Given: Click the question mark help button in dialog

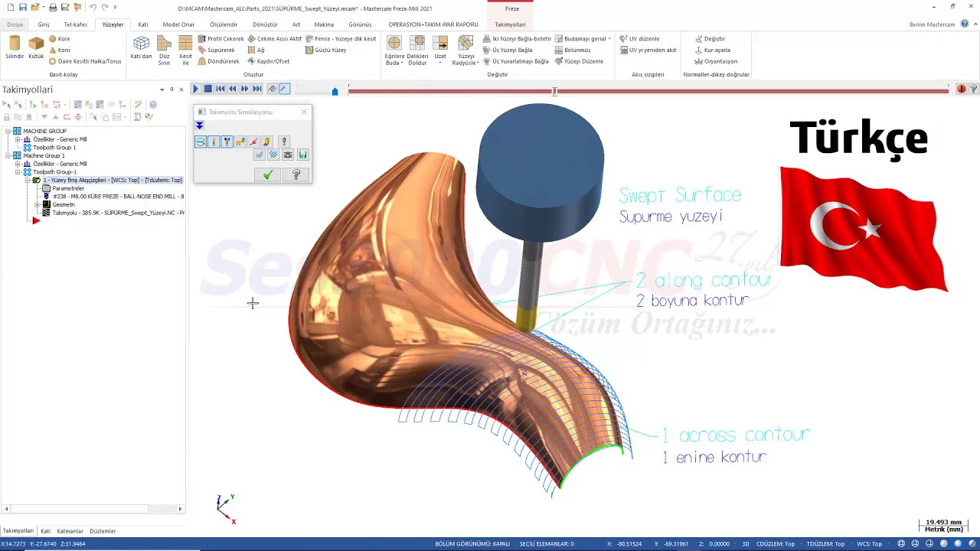Looking at the screenshot, I should 296,175.
